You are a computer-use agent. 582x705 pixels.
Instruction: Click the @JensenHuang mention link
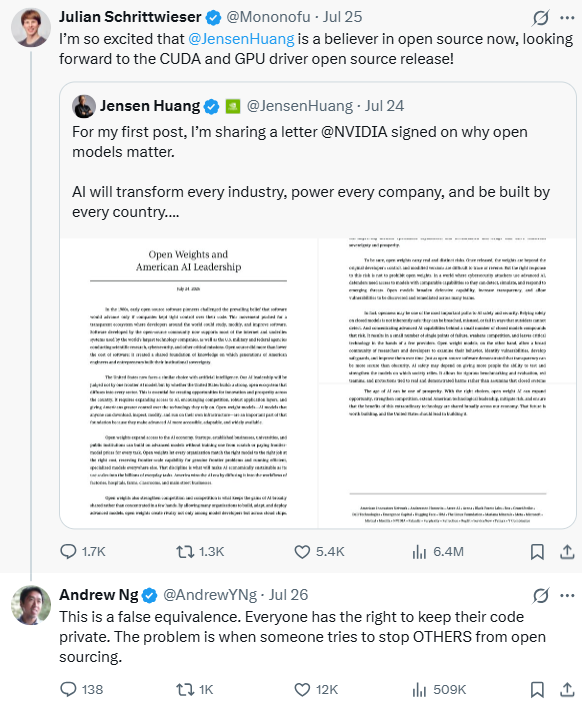click(241, 39)
